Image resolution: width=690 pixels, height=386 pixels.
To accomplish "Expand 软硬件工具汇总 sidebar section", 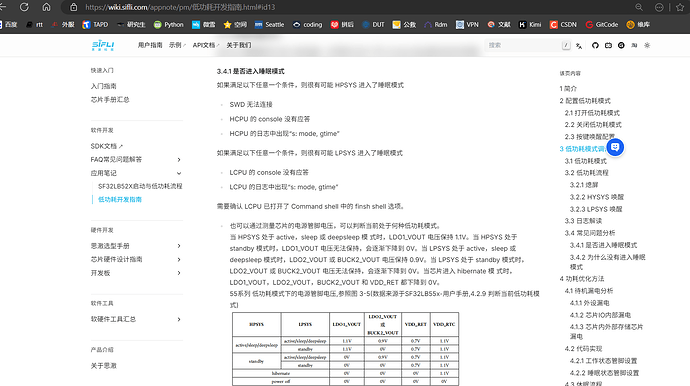I will tap(179, 319).
